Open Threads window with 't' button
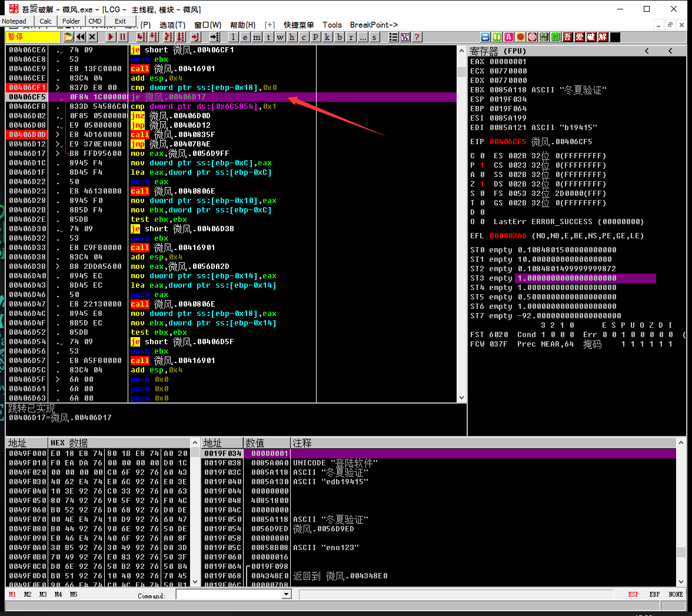Viewport: 692px width, 616px height. tap(268, 37)
